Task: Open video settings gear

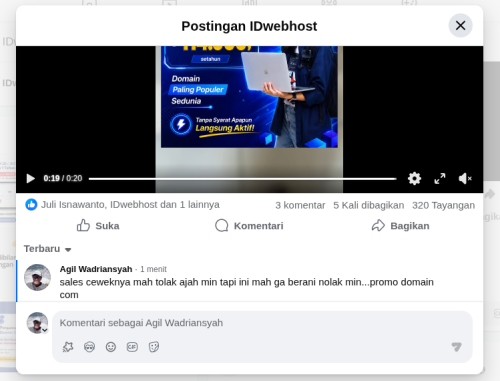Action: pyautogui.click(x=414, y=178)
